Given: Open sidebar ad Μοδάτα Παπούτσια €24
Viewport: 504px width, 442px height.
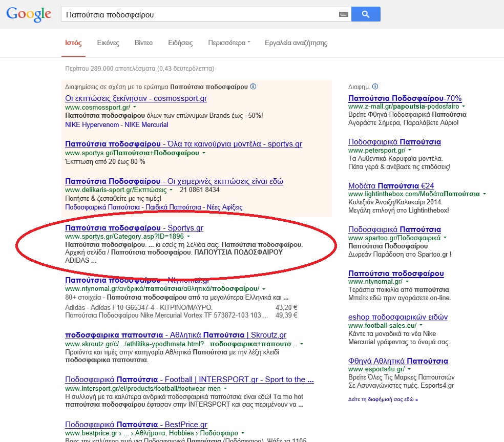Looking at the screenshot, I should 391,186.
